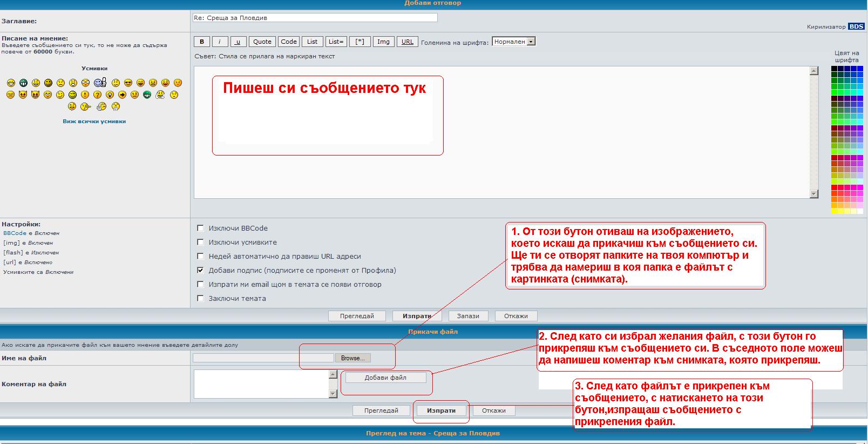Click the Име на файл path field
Screen dimensions: 868x444
263,358
